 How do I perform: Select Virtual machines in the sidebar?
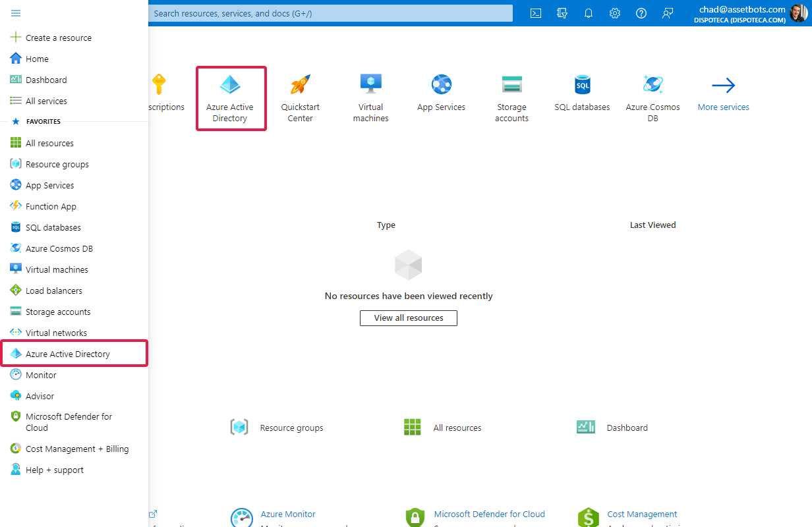pos(74,269)
